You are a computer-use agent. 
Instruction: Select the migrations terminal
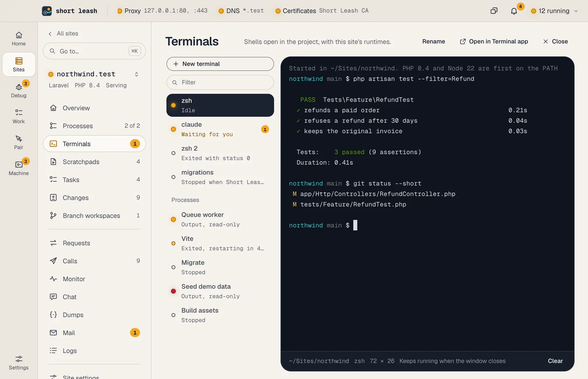point(220,177)
